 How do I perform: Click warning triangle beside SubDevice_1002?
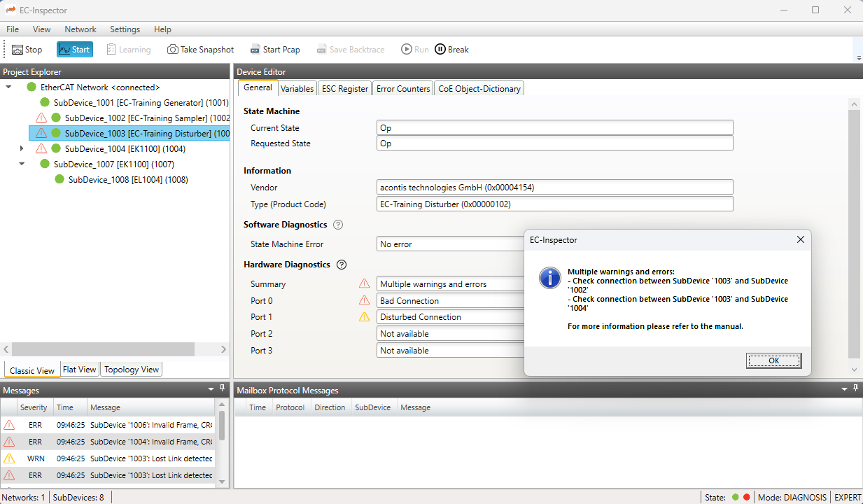41,118
